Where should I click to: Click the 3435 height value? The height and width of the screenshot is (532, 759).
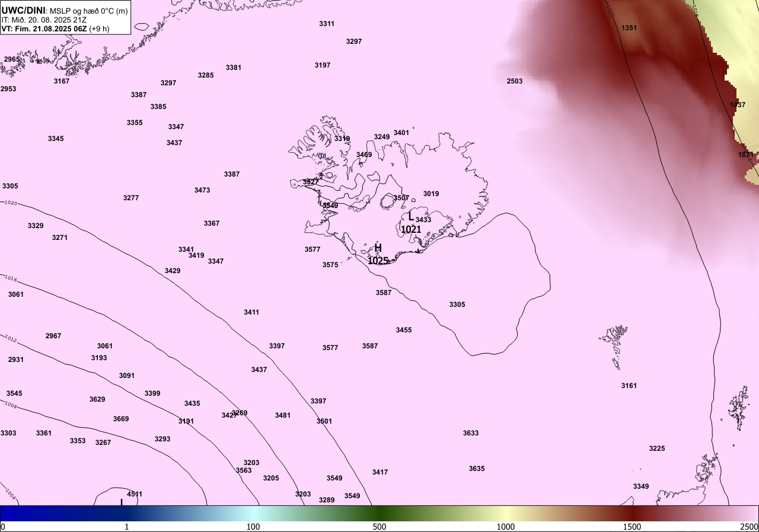point(192,403)
